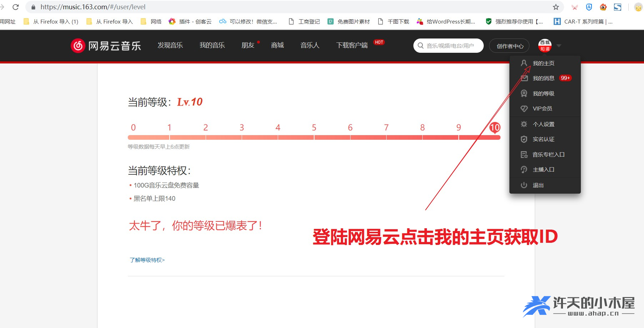Click the power icon beside 退出
This screenshot has width=644, height=328.
tap(524, 185)
